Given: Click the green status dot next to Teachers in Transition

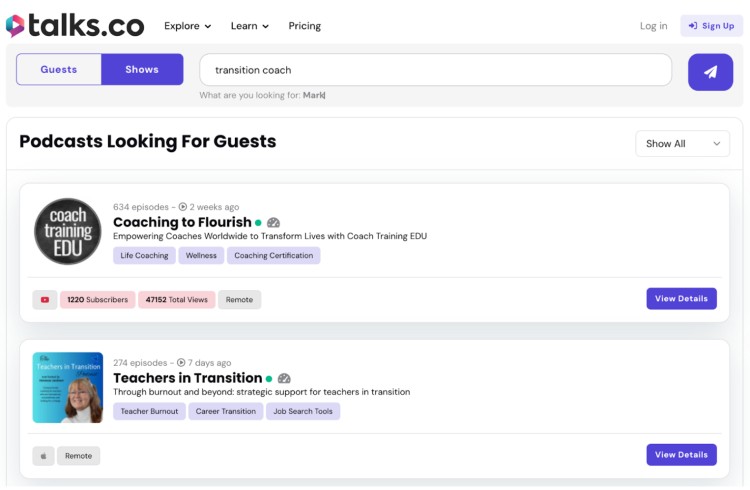Looking at the screenshot, I should point(269,379).
